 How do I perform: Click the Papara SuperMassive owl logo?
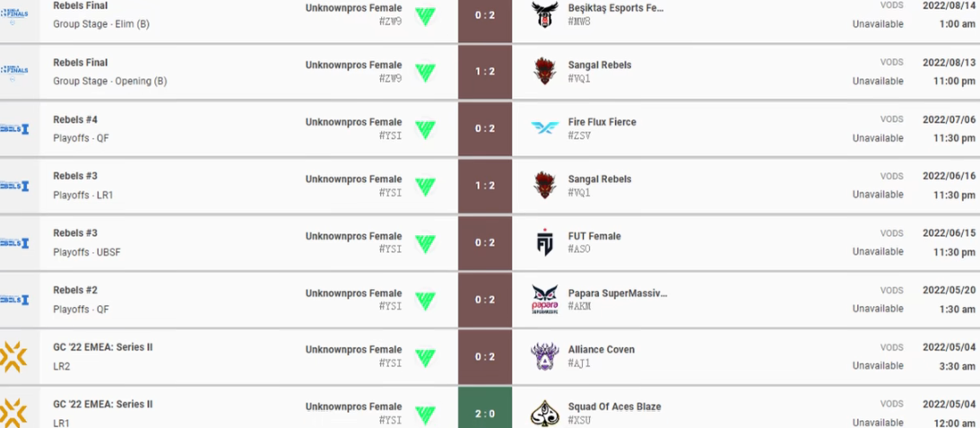click(544, 300)
